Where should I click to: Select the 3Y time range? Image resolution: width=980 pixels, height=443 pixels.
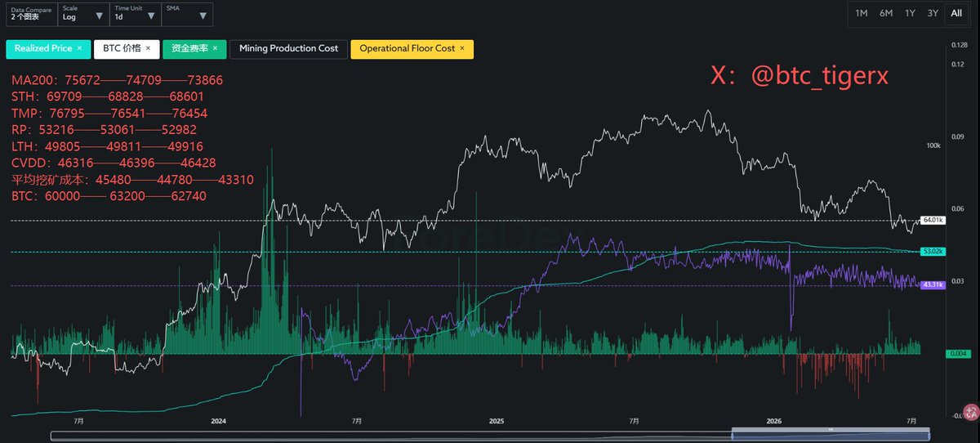click(x=933, y=13)
